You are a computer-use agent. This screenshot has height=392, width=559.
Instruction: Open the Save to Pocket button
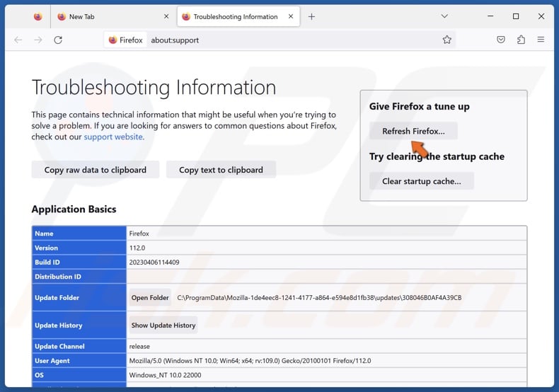tap(500, 40)
